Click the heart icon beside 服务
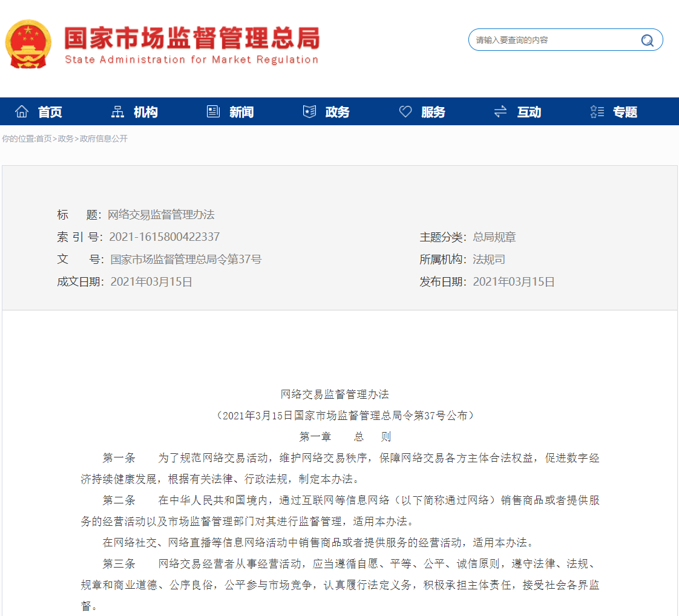The image size is (679, 616). pos(405,112)
